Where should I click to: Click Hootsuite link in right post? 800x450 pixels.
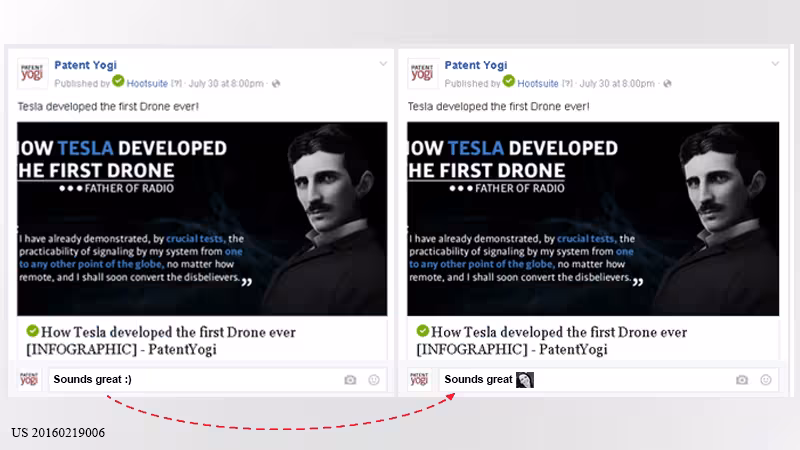click(538, 84)
